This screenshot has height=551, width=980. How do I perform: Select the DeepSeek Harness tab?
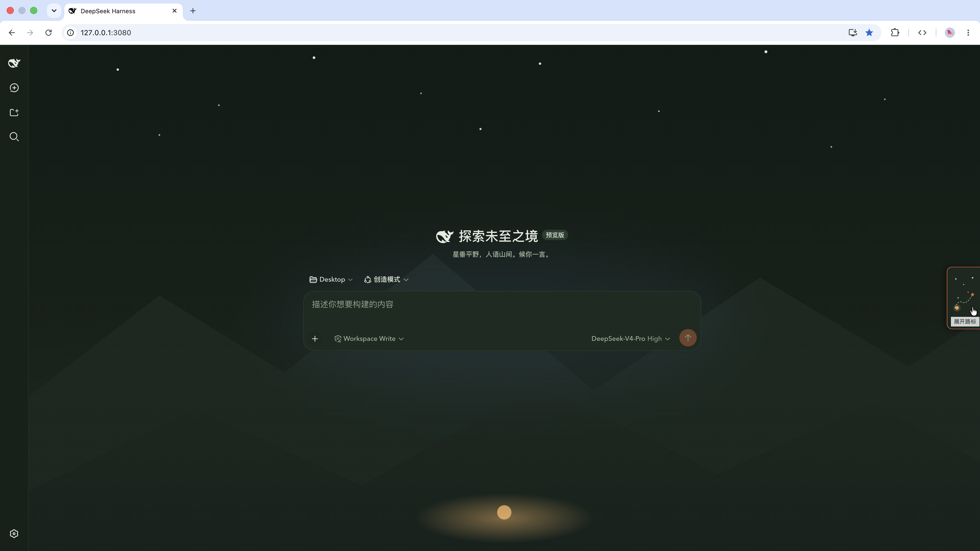[123, 11]
